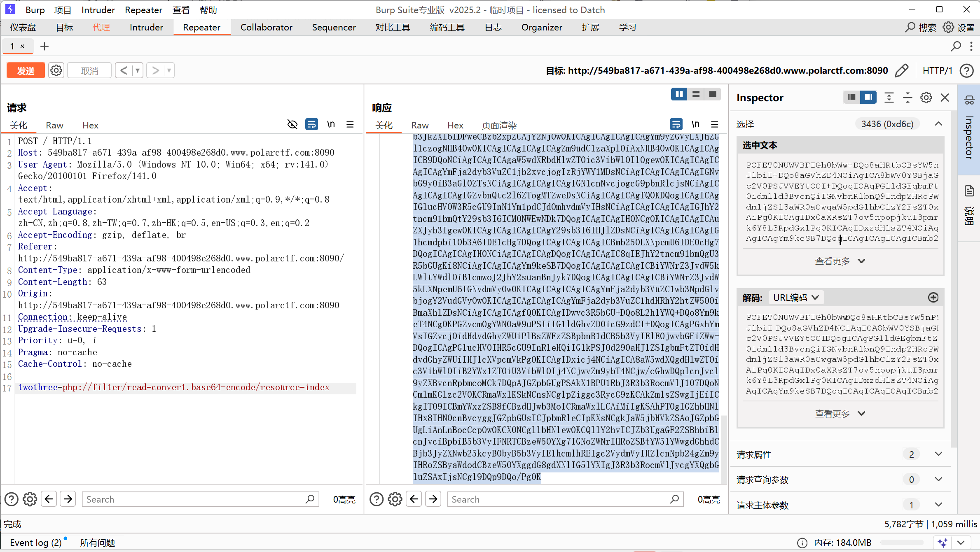
Task: Expand 请求主体参数 section
Action: 938,505
